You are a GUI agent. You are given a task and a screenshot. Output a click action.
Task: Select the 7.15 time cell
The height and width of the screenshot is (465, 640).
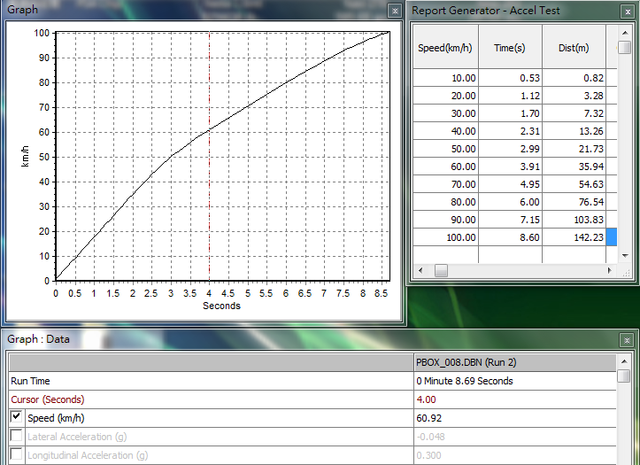pyautogui.click(x=510, y=220)
